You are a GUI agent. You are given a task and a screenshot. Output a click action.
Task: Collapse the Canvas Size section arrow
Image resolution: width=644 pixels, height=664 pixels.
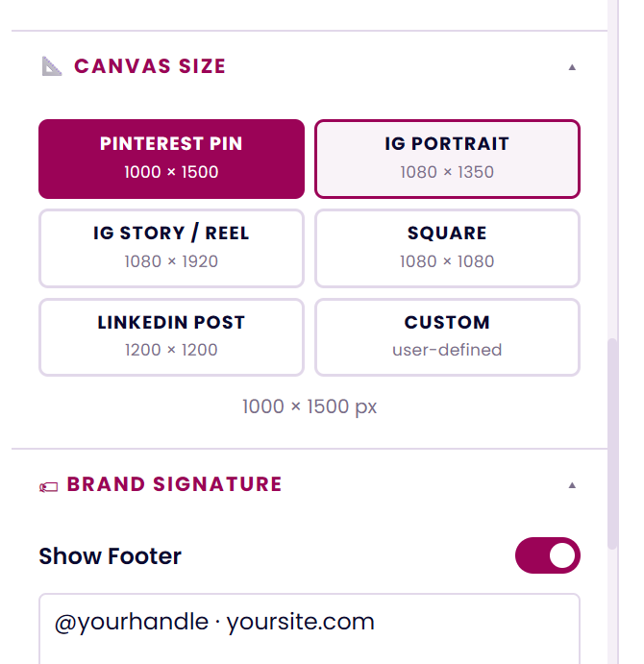tap(572, 67)
